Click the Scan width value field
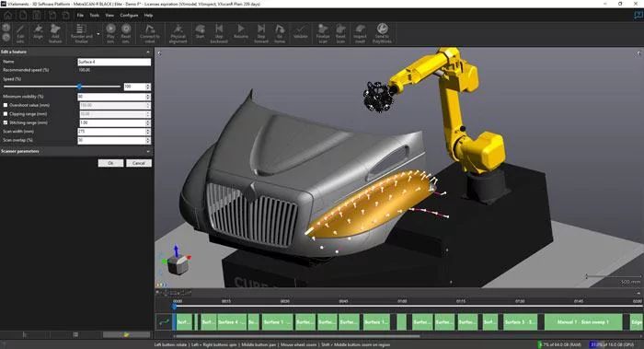Image resolution: width=644 pixels, height=349 pixels. pos(114,132)
